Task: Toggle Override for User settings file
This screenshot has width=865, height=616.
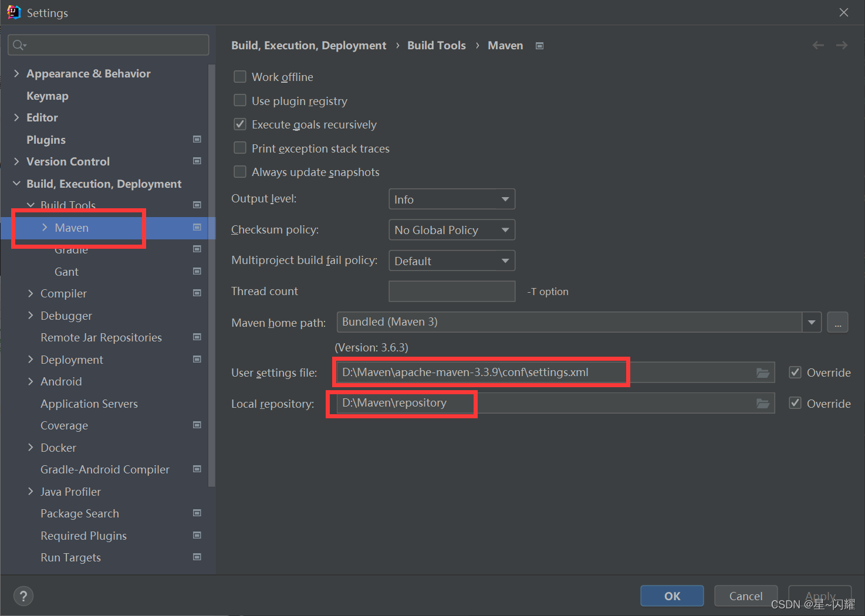Action: click(x=795, y=373)
